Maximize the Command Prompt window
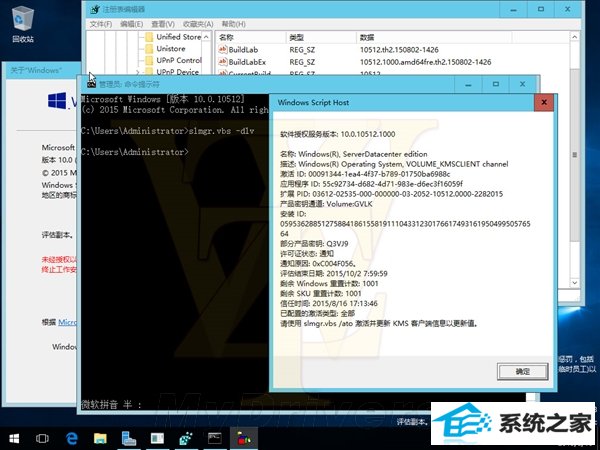Viewport: 600px width, 450px height. pos(496,85)
